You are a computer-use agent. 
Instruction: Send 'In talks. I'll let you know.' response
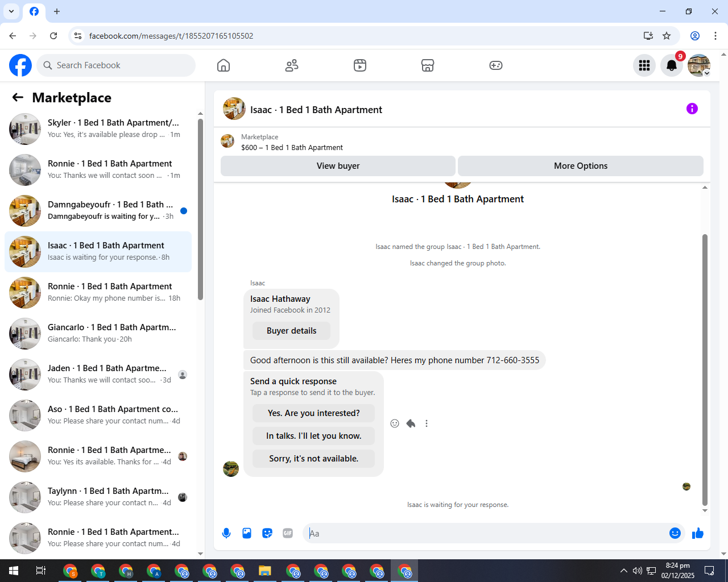[313, 436]
